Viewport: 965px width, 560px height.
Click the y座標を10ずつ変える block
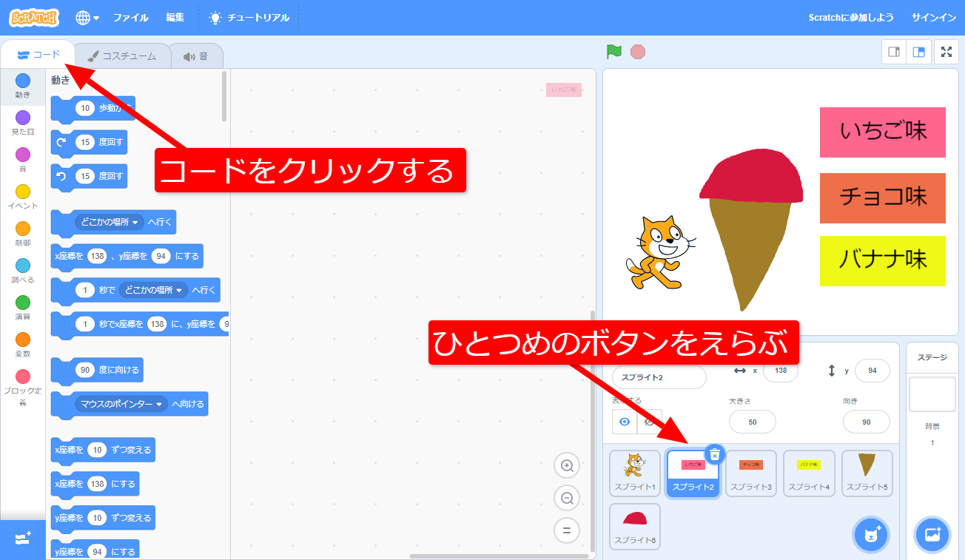tap(103, 518)
